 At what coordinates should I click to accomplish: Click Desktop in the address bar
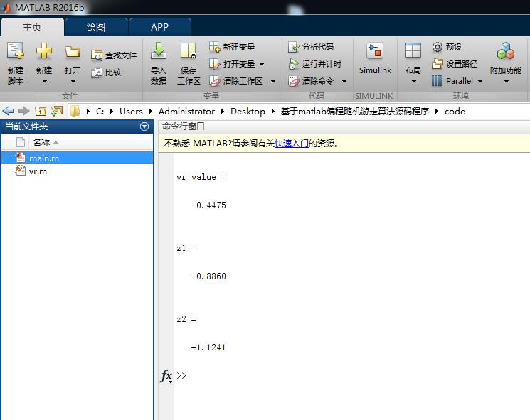[x=248, y=111]
